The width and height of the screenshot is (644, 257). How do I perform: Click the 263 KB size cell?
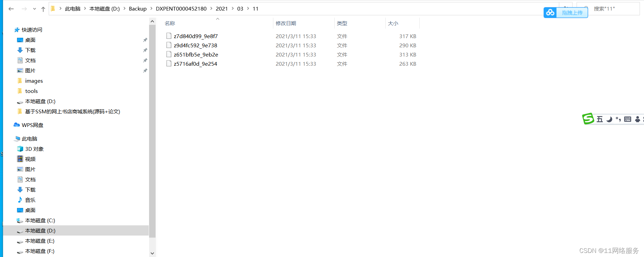tap(408, 64)
